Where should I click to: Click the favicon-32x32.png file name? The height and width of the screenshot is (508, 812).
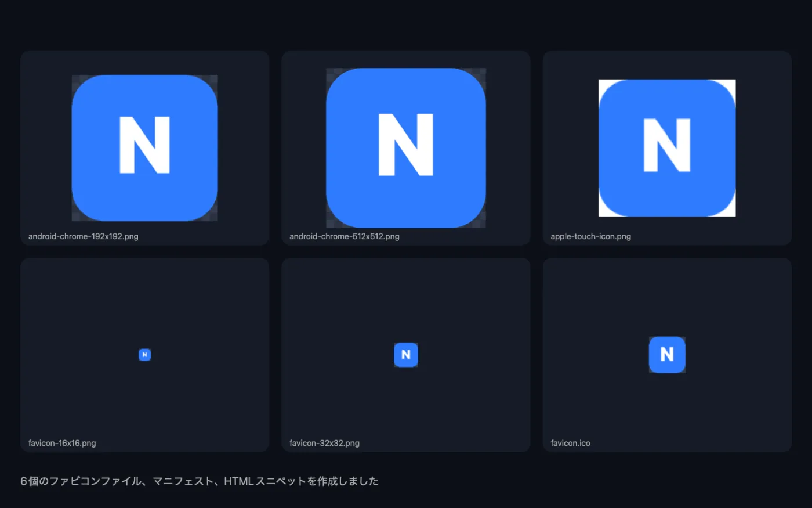click(x=325, y=443)
